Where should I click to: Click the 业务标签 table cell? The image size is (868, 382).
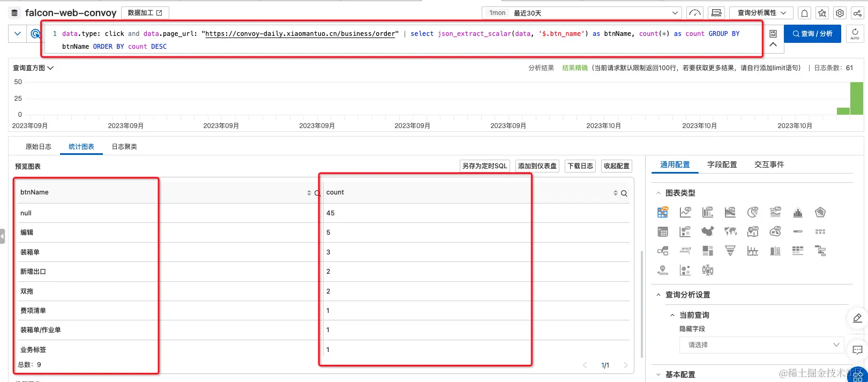pyautogui.click(x=33, y=350)
